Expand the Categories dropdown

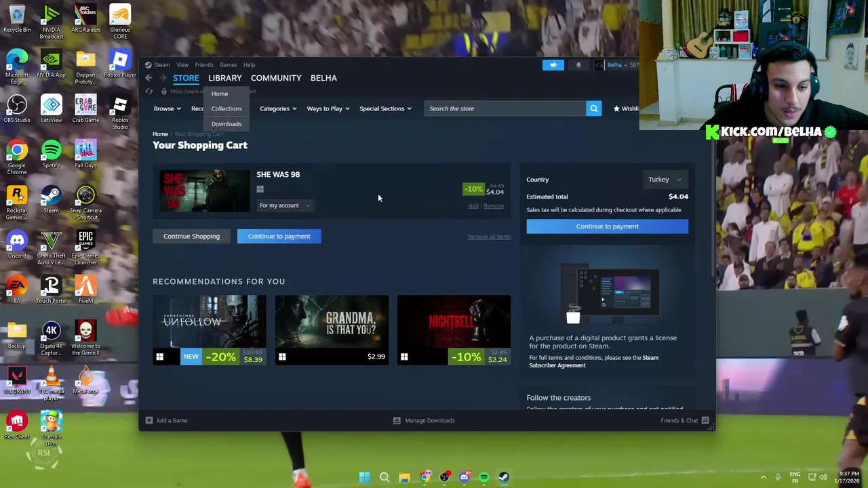(x=278, y=108)
